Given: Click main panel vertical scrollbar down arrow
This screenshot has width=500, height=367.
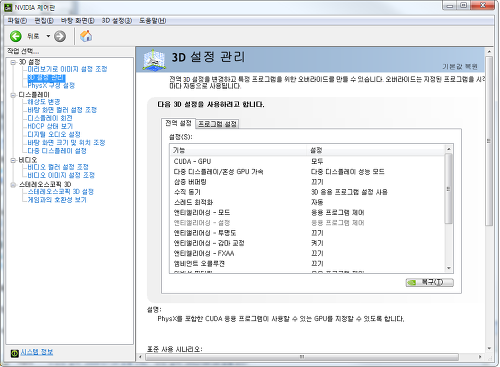Looking at the screenshot, I should [489, 348].
